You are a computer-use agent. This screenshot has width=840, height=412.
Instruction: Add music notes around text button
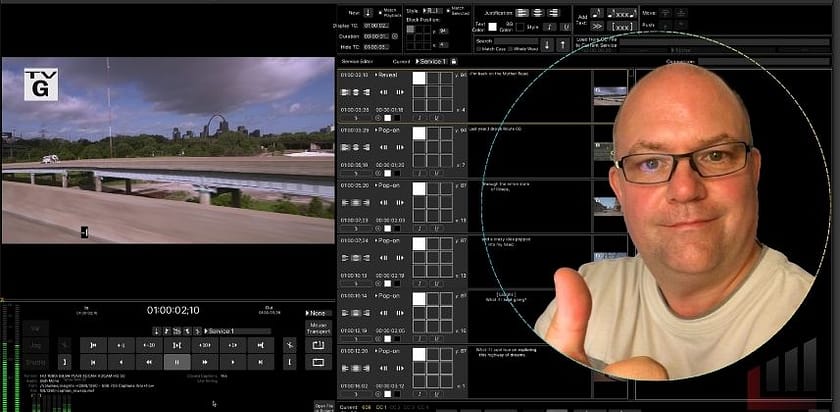621,13
